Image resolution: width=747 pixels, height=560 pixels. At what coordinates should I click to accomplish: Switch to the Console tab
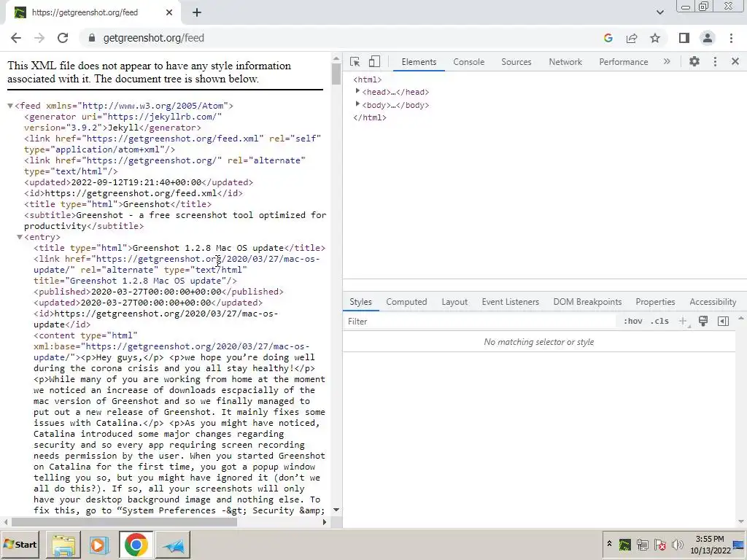[469, 62]
